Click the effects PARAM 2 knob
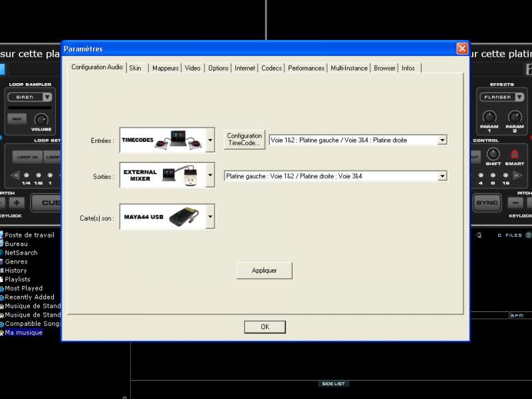This screenshot has height=399, width=532. point(515,117)
